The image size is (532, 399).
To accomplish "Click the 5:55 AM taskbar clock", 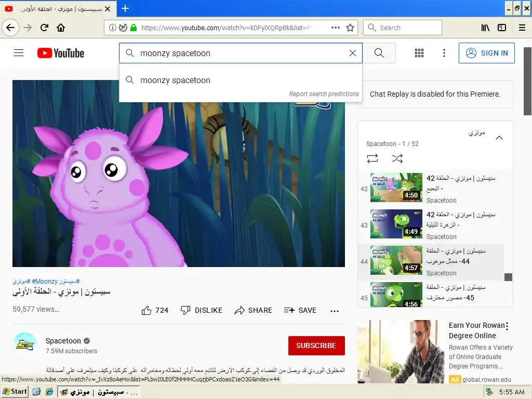I will pyautogui.click(x=512, y=392).
